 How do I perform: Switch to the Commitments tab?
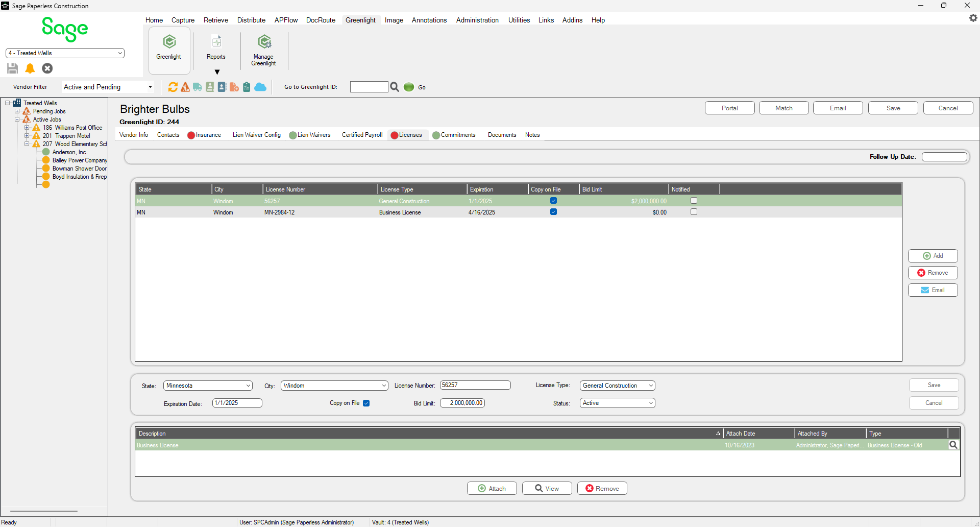coord(454,135)
